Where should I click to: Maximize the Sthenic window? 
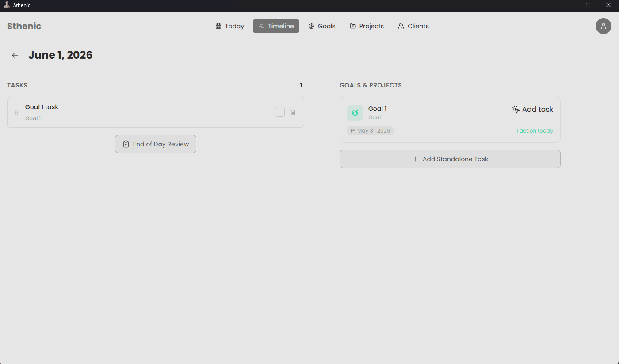pyautogui.click(x=588, y=5)
